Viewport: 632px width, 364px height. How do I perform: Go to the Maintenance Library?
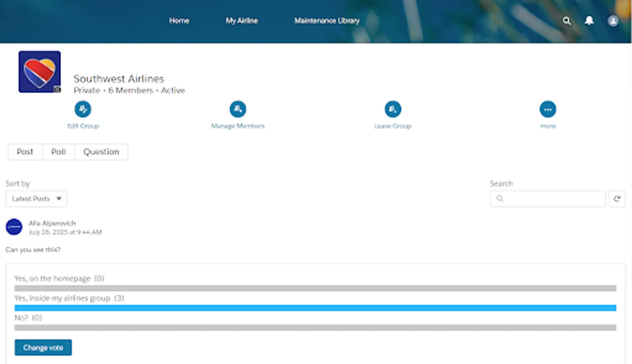(327, 21)
